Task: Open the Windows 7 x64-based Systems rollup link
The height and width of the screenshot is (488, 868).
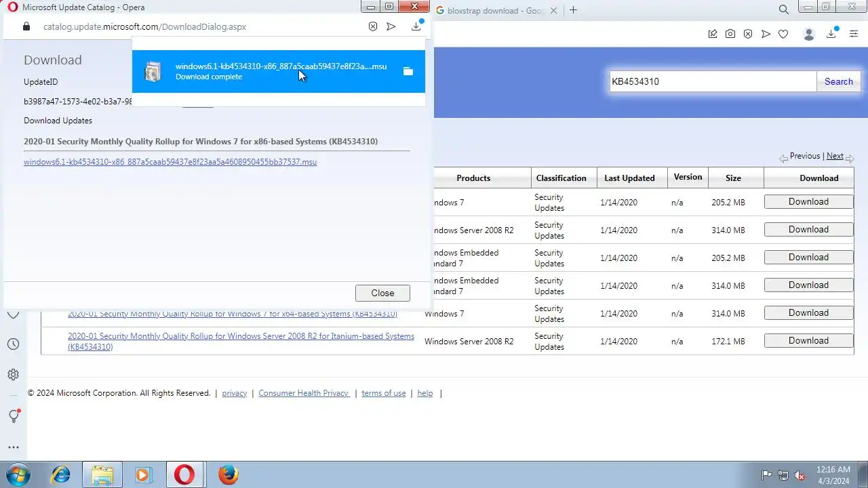Action: tap(233, 314)
